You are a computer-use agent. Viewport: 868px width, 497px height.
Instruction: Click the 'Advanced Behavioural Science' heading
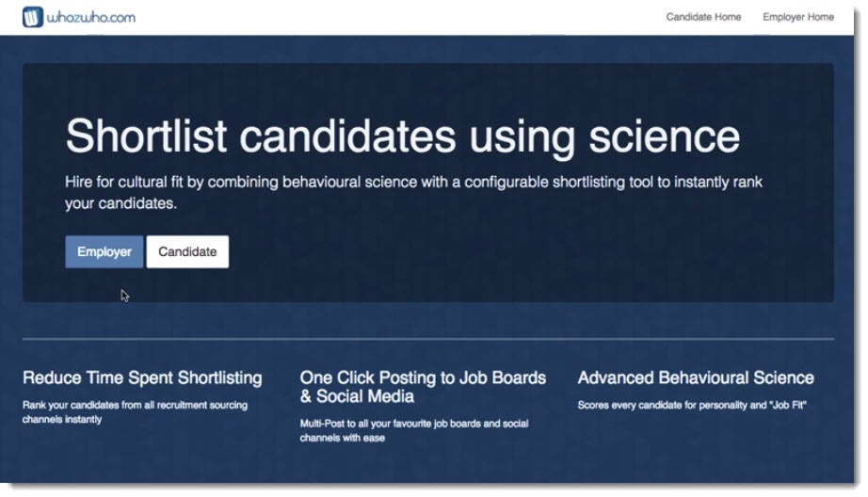click(x=696, y=377)
